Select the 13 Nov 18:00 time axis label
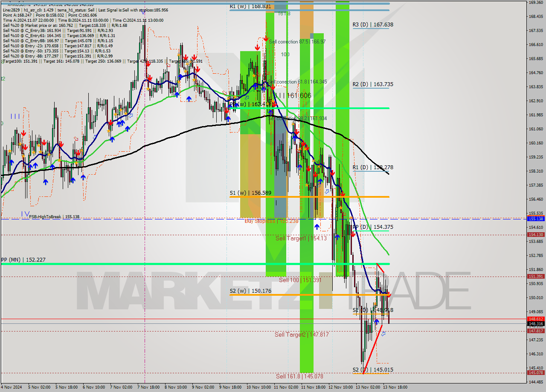 [x=395, y=387]
